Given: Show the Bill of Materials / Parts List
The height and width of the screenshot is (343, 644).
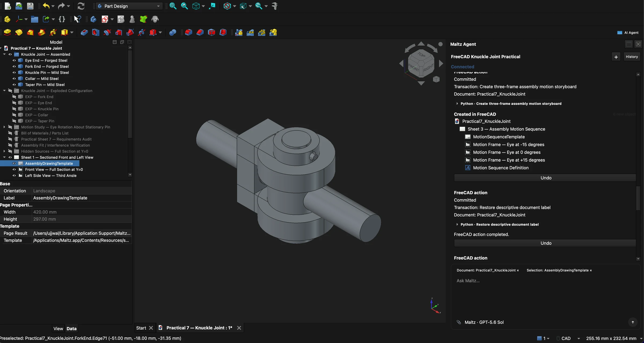Looking at the screenshot, I should (10, 133).
